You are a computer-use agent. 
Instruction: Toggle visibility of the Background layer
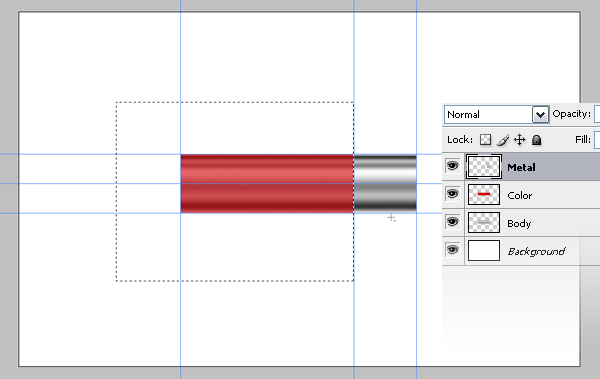[x=452, y=250]
